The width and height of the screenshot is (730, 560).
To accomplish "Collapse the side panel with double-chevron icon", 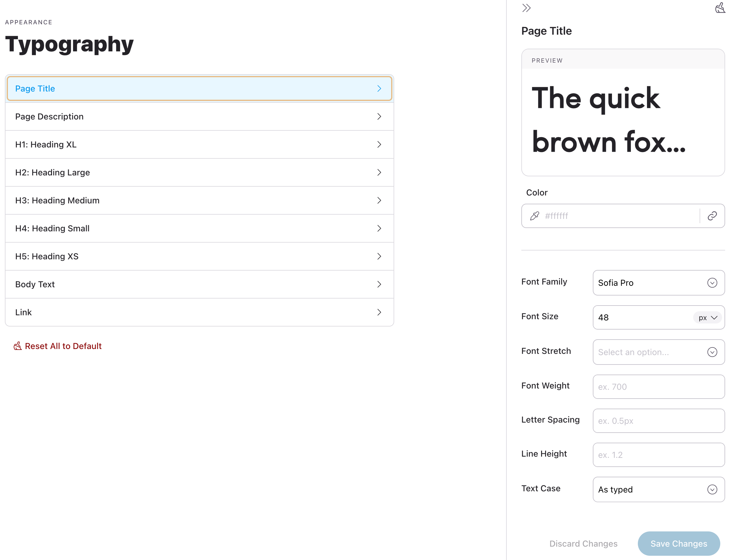I will coord(526,8).
